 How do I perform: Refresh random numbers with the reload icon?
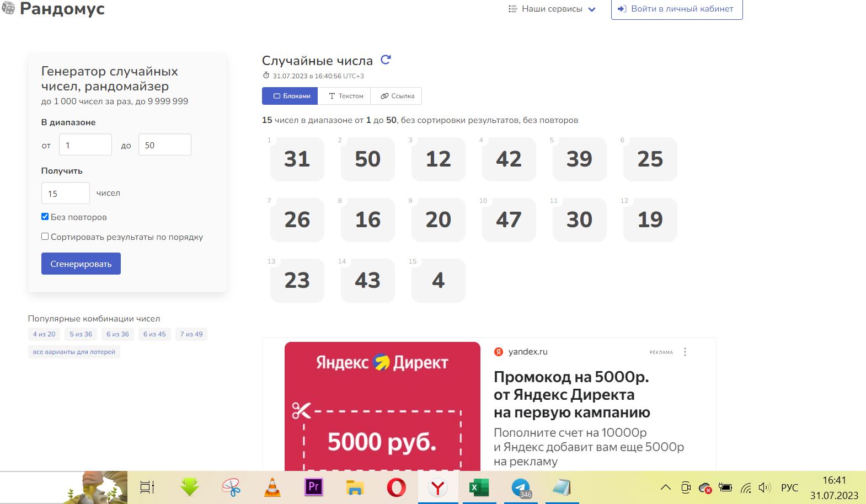pos(386,60)
